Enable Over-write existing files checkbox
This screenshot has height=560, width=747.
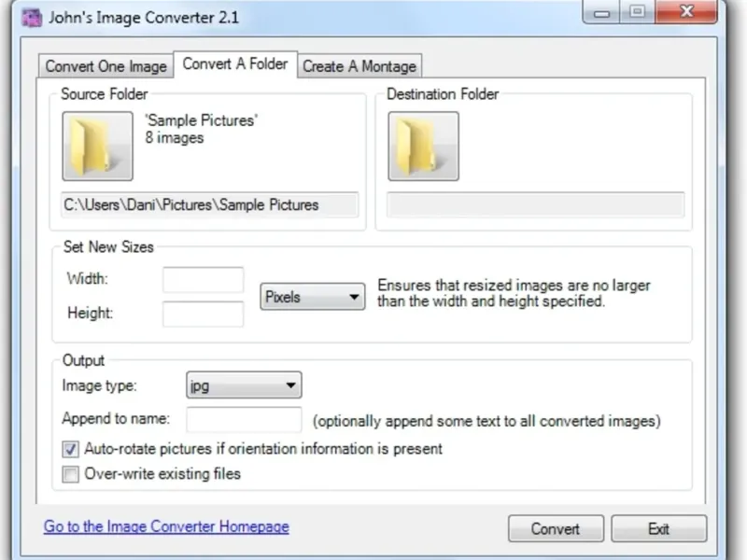click(x=71, y=474)
